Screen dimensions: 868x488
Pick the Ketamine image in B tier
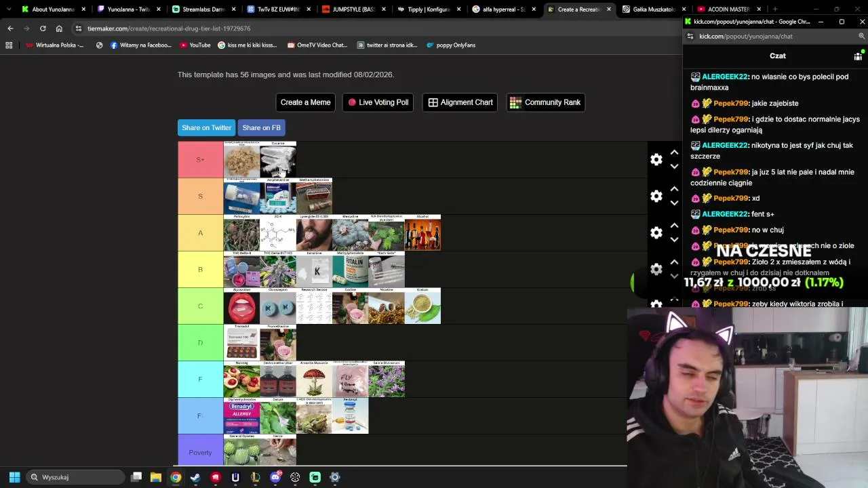pos(314,269)
